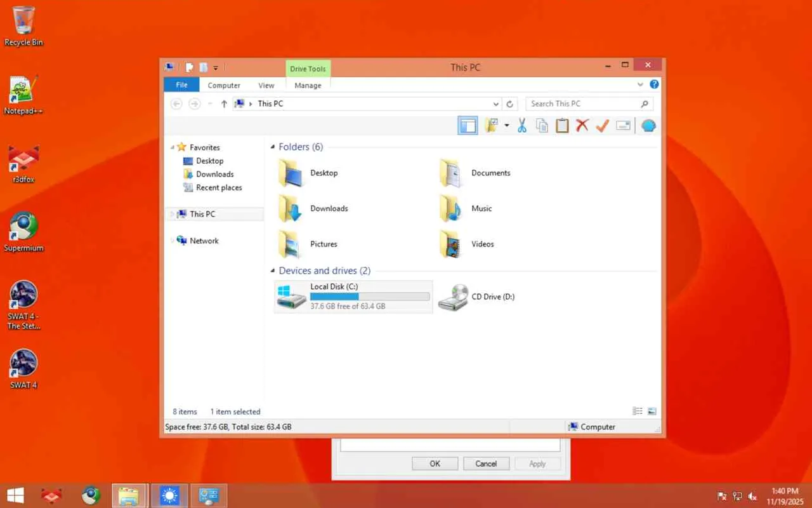Open the dropdown arrow beside folder options icon

point(506,126)
